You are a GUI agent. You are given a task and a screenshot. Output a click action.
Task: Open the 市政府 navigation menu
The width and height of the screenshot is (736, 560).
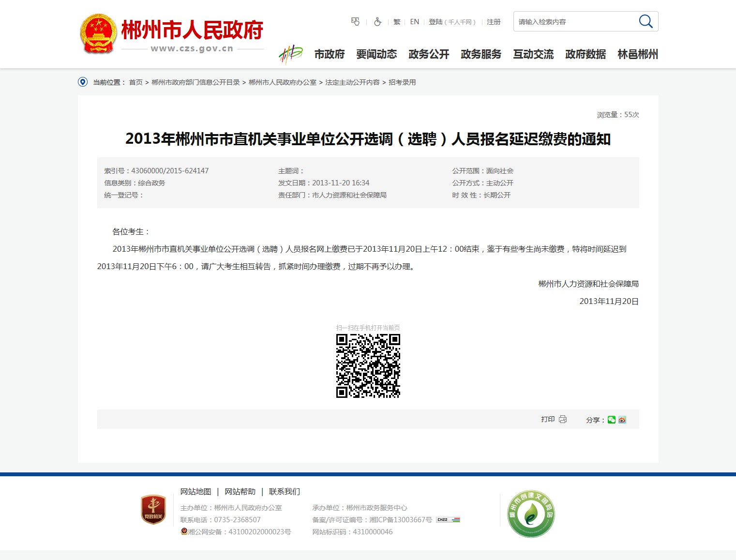coord(329,54)
